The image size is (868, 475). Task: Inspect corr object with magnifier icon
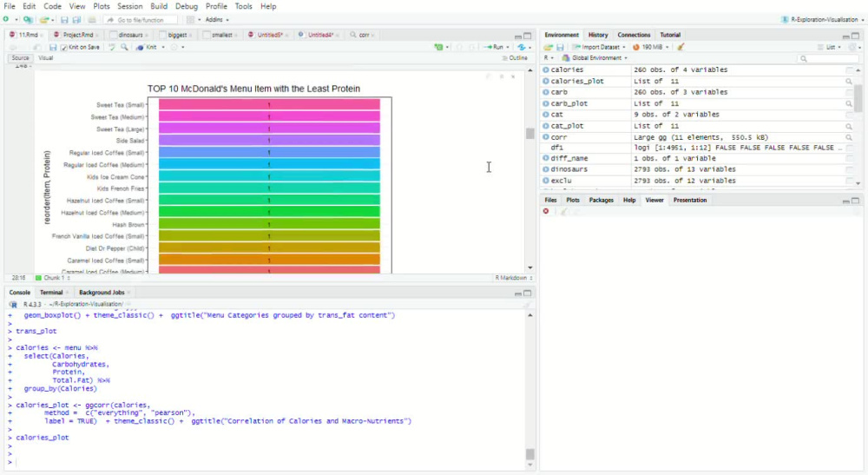coord(849,137)
